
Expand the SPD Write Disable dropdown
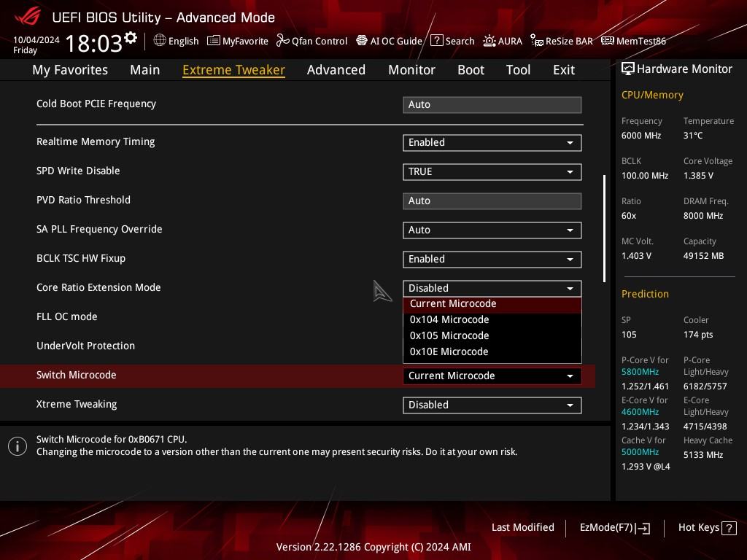[x=492, y=172]
